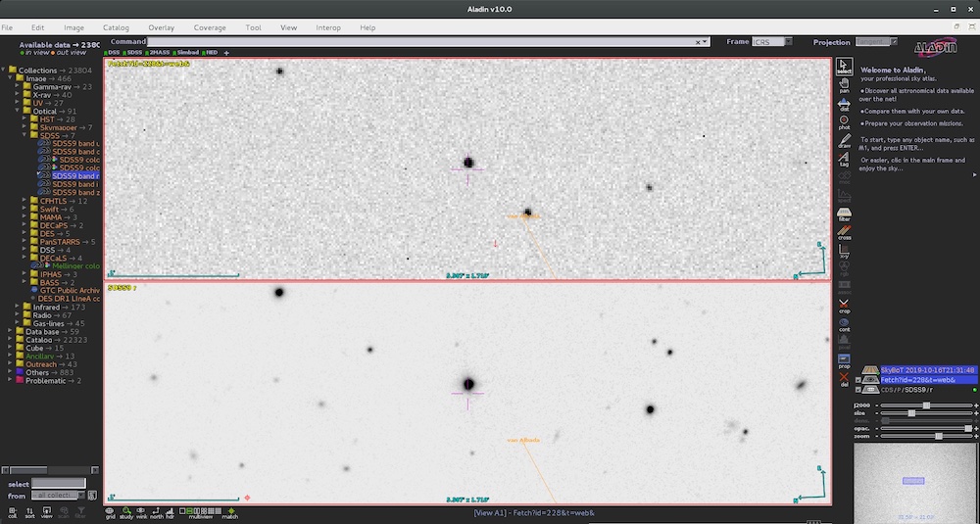Viewport: 980px width, 524px height.
Task: Open the prop properties tool
Action: coord(844,361)
